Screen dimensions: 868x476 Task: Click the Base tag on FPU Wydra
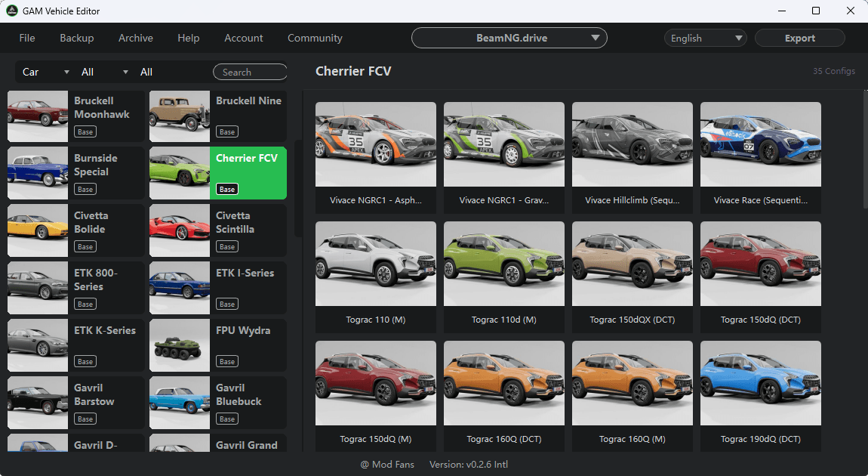click(x=227, y=361)
